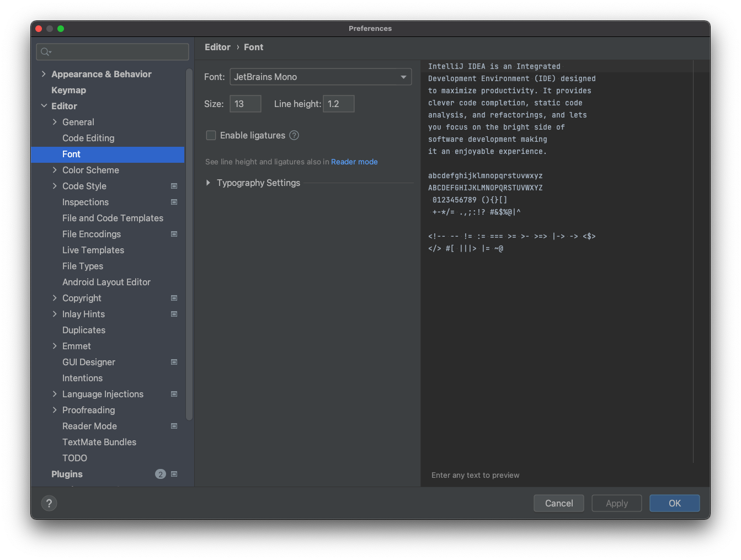Viewport: 741px width, 560px height.
Task: Expand Typography Settings section
Action: [208, 183]
